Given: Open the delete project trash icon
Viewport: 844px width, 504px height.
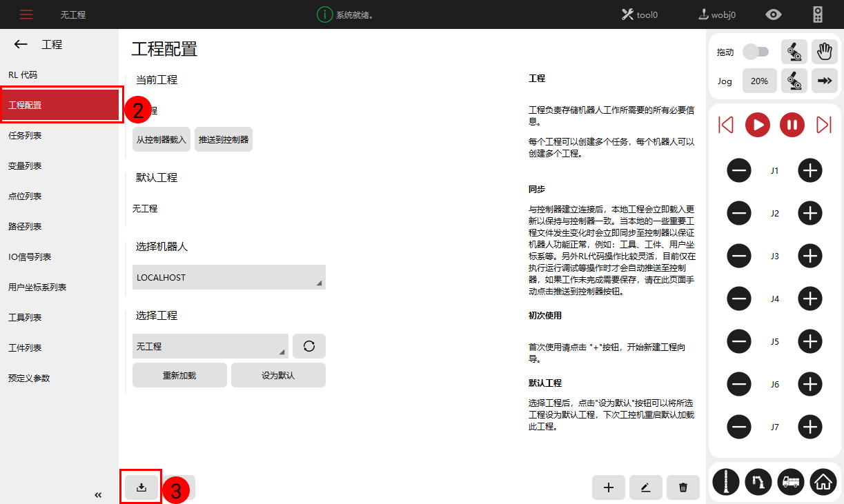Looking at the screenshot, I should 683,487.
